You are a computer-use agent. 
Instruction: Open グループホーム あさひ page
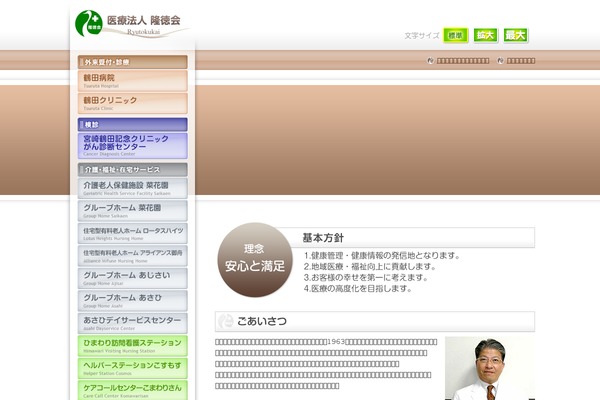[x=132, y=301]
